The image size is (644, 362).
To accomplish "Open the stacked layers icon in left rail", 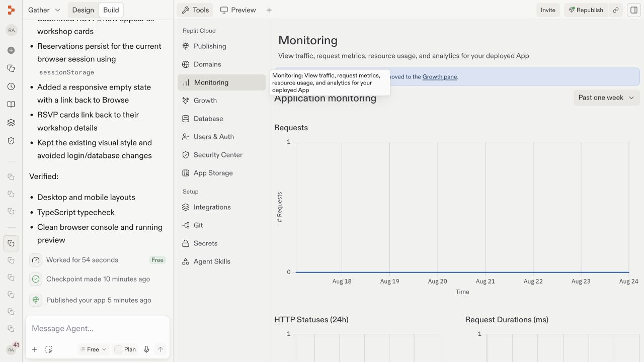I will (x=11, y=123).
